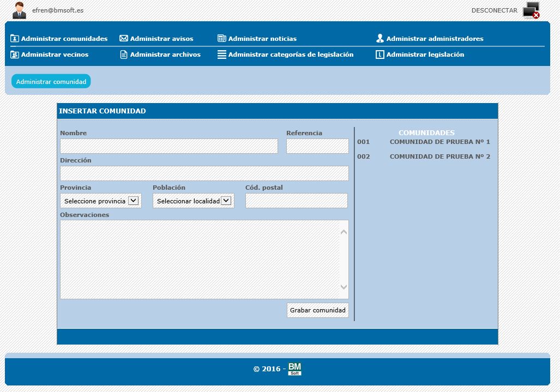Open COMUNIDAD DE PRUEBA Nº 2 entry

(x=439, y=156)
